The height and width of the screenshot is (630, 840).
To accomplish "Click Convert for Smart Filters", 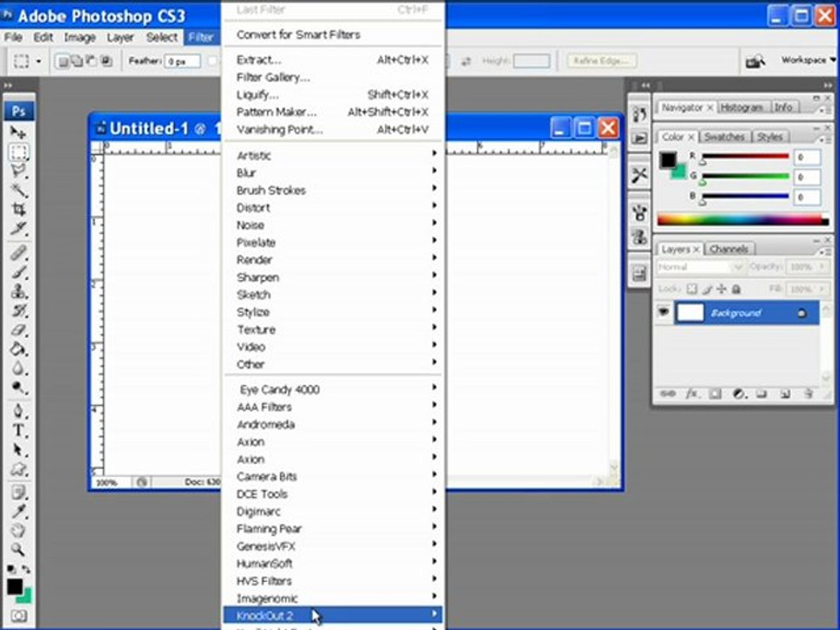I will tap(333, 35).
